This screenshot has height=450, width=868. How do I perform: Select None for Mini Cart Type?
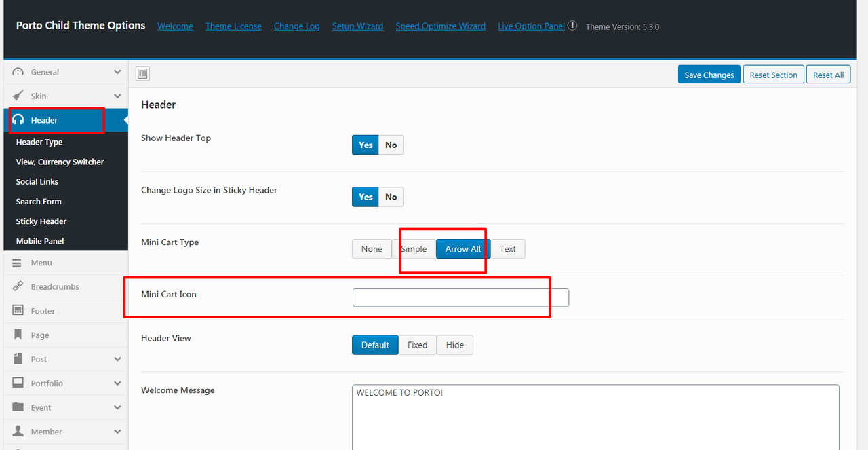pyautogui.click(x=372, y=249)
